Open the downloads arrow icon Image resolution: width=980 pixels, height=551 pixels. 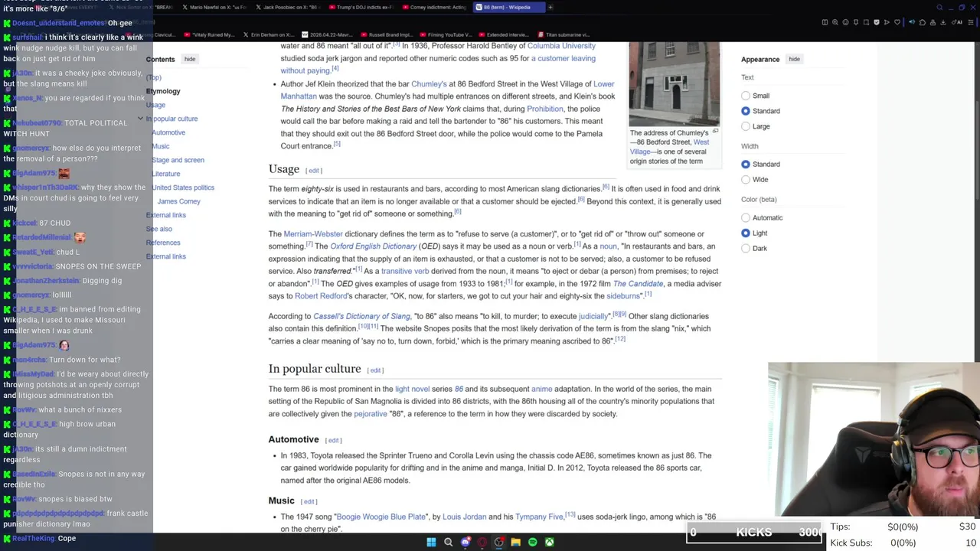click(942, 22)
